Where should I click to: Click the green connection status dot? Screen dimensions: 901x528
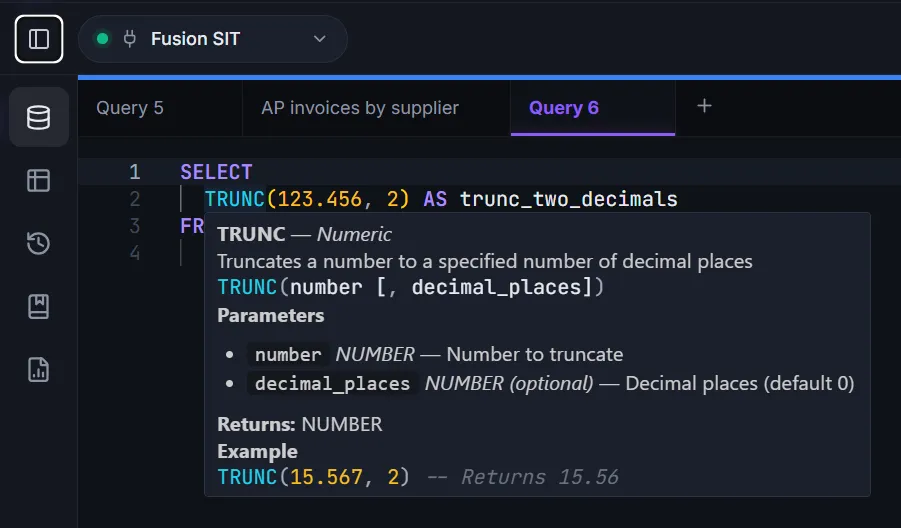103,39
